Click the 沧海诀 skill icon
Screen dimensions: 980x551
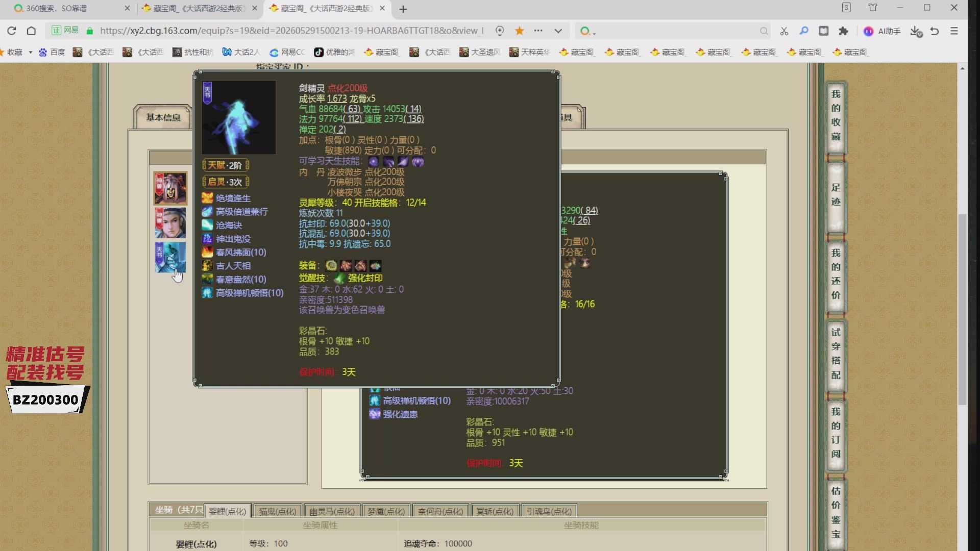click(207, 225)
